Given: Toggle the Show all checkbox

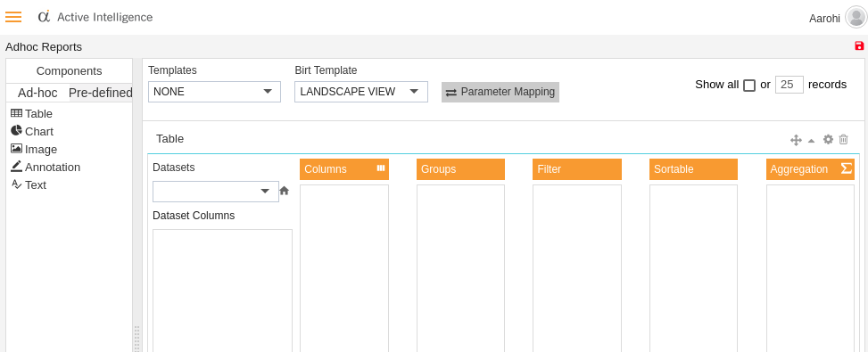Looking at the screenshot, I should tap(749, 85).
